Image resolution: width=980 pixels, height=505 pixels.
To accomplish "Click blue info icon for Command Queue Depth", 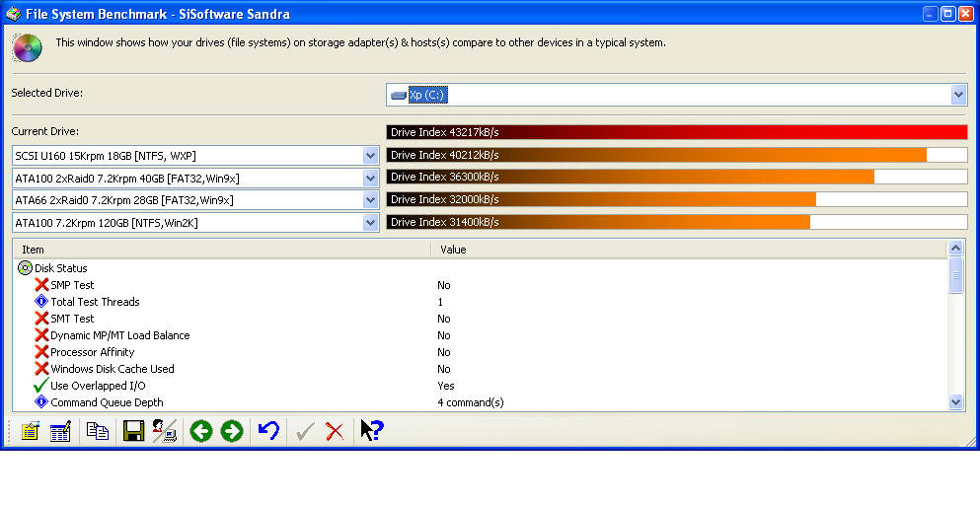I will click(41, 402).
